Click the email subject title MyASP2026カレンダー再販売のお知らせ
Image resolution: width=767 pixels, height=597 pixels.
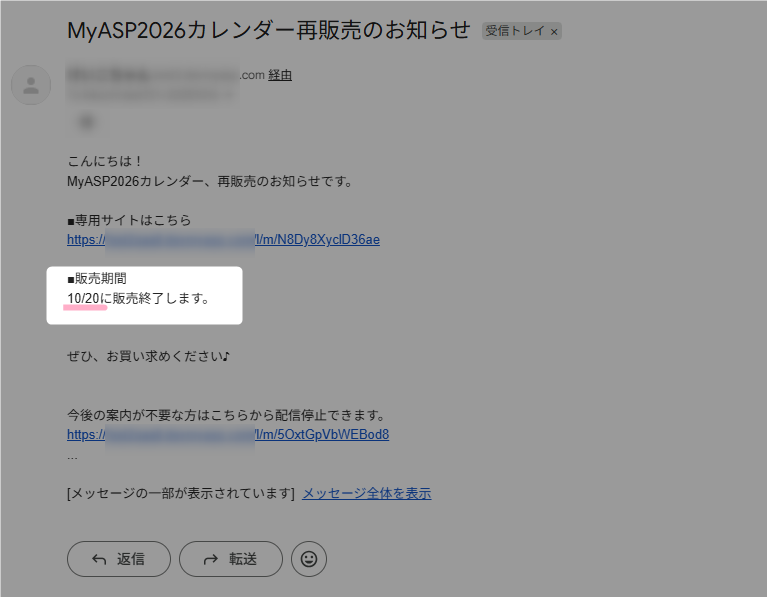(268, 30)
